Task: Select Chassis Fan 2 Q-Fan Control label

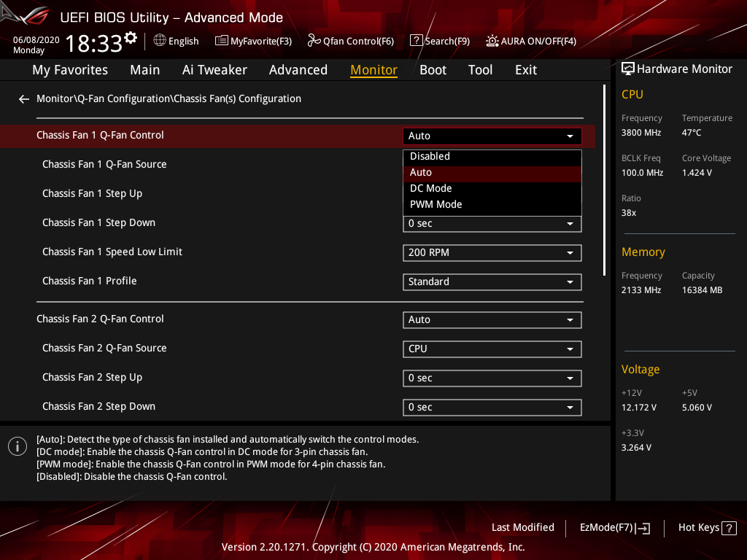Action: 100,319
